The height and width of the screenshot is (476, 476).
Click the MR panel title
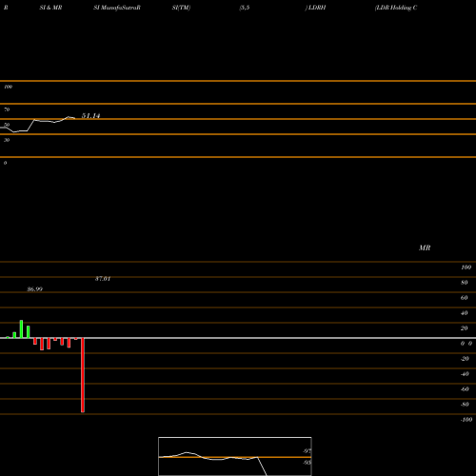[425, 248]
